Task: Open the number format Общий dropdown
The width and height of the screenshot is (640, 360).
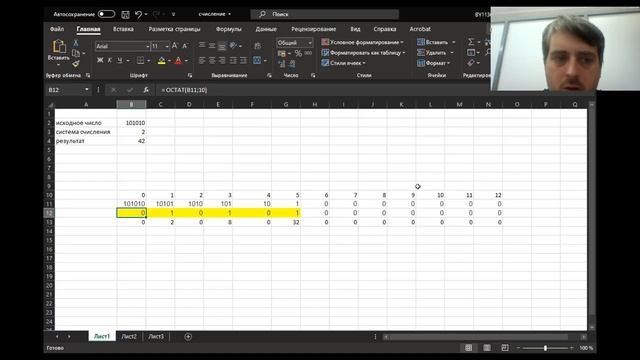Action: click(x=310, y=42)
